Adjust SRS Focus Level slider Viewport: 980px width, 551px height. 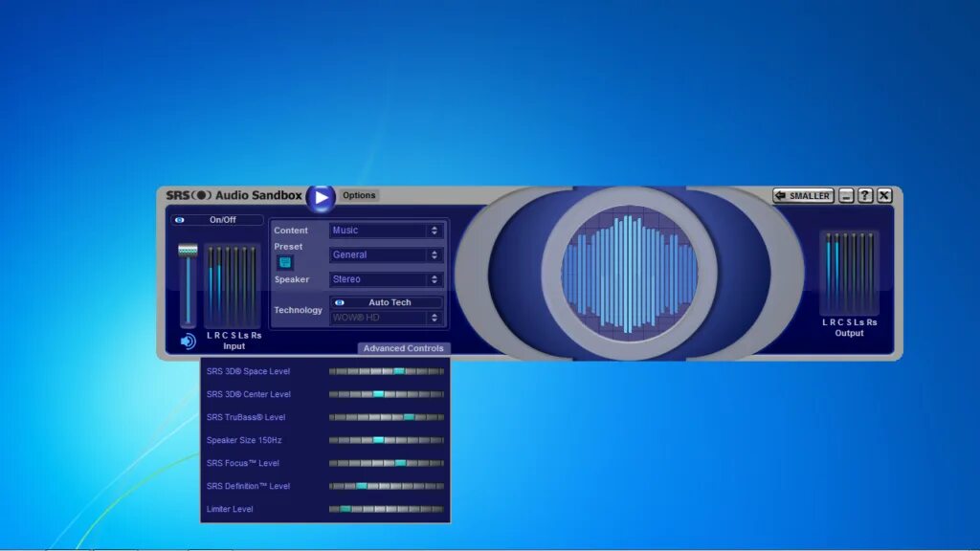coord(387,463)
